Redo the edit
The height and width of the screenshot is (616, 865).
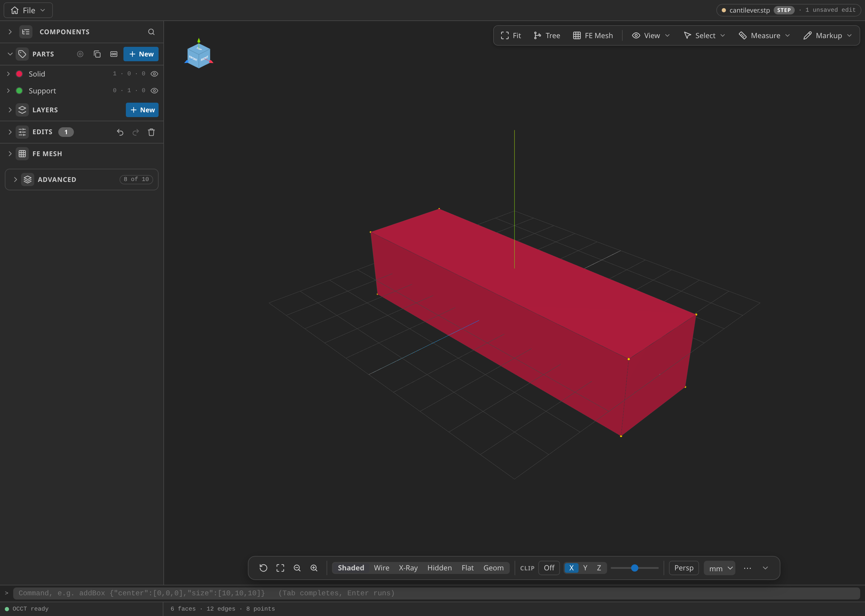tap(136, 132)
